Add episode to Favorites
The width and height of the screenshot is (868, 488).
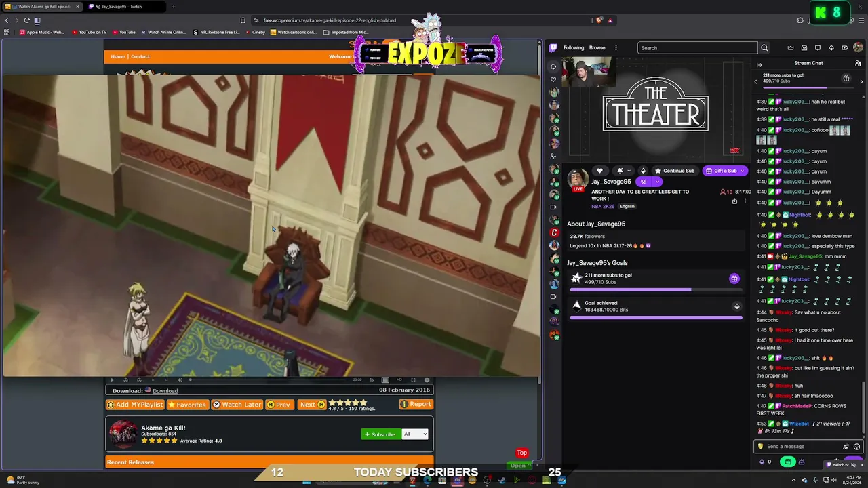click(x=187, y=405)
